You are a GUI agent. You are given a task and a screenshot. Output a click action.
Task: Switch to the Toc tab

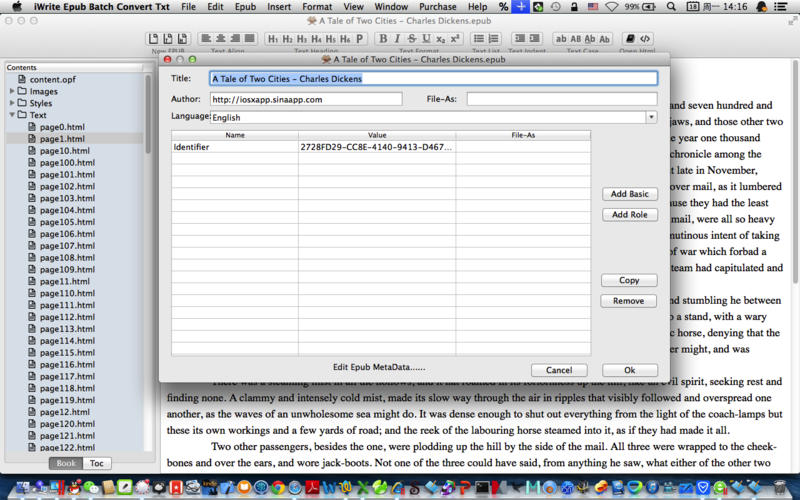click(x=97, y=463)
